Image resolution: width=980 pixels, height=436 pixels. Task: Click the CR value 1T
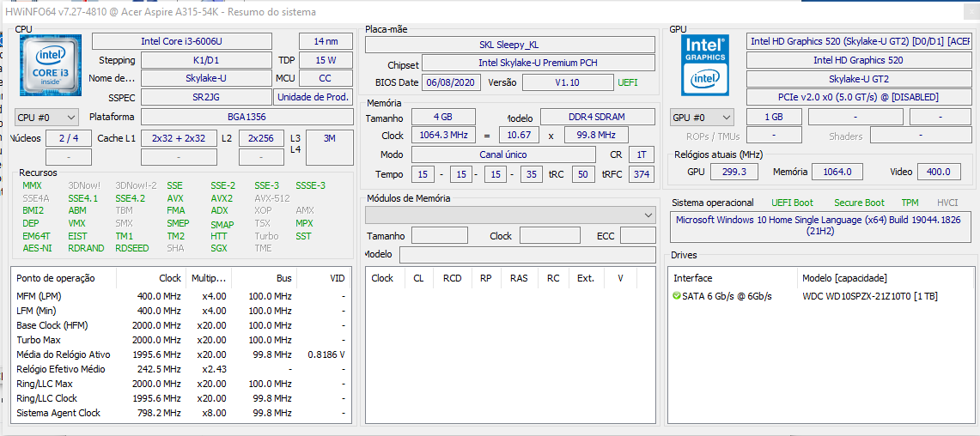click(x=642, y=154)
